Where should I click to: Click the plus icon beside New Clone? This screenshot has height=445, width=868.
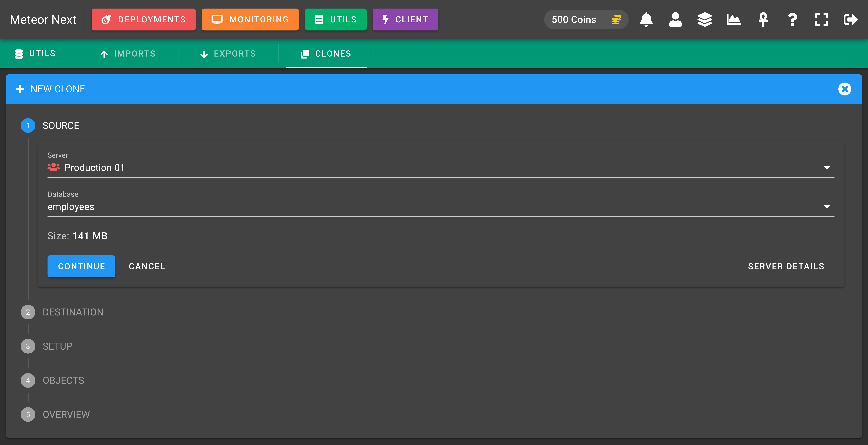[20, 89]
